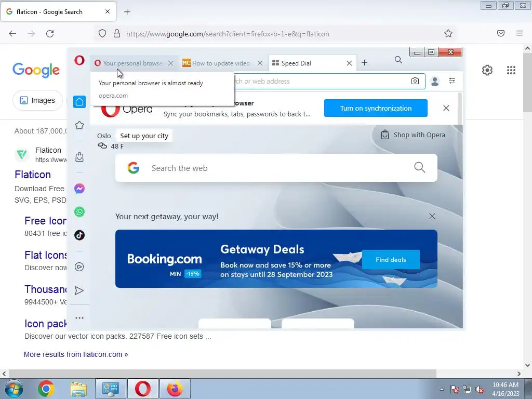The image size is (532, 399).
Task: Click Opera tab search magnifier icon
Action: (x=398, y=60)
